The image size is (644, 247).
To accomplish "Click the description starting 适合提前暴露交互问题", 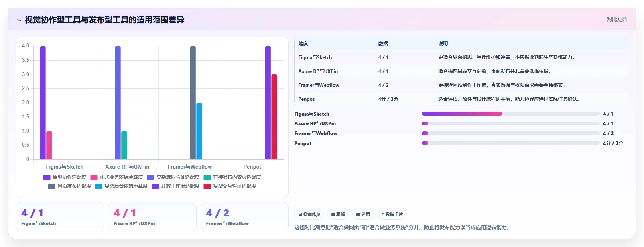I will pyautogui.click(x=495, y=71).
